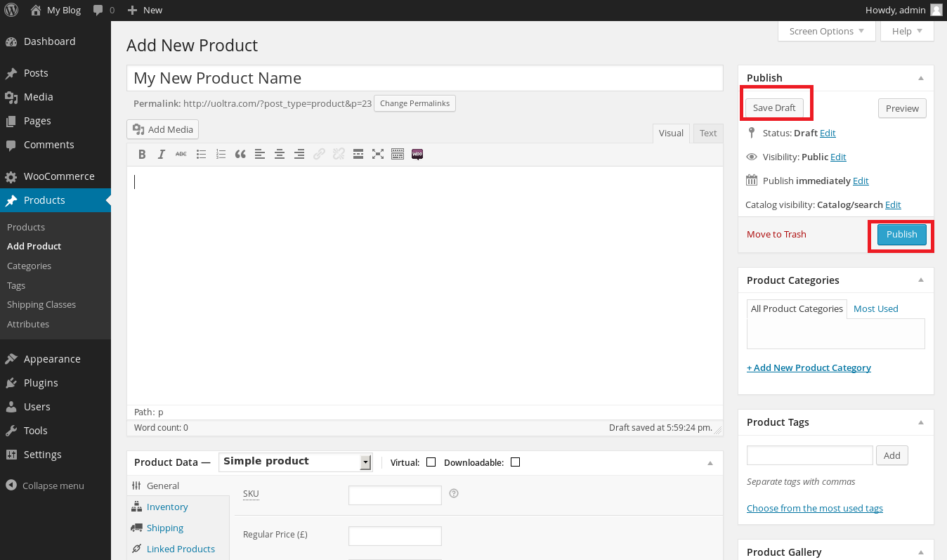Click the help icon next to SKU
Screen dimensions: 947x560
[x=454, y=493]
